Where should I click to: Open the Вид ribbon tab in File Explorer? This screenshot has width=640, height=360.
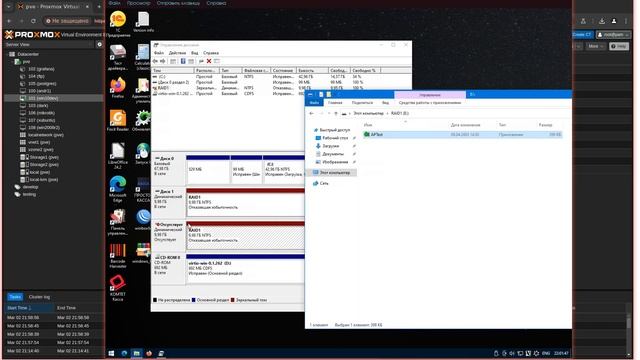coord(385,103)
